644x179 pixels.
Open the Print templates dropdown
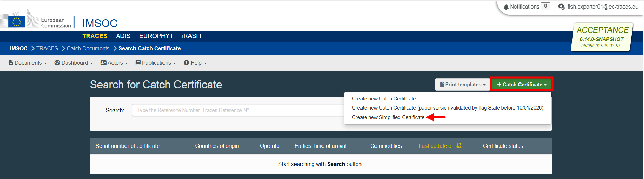462,85
